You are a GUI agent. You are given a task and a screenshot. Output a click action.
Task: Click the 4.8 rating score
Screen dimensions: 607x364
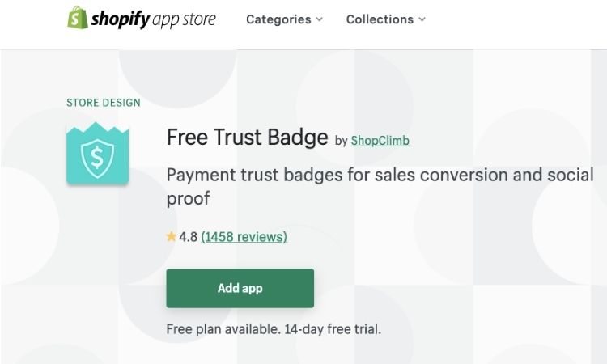pos(188,237)
